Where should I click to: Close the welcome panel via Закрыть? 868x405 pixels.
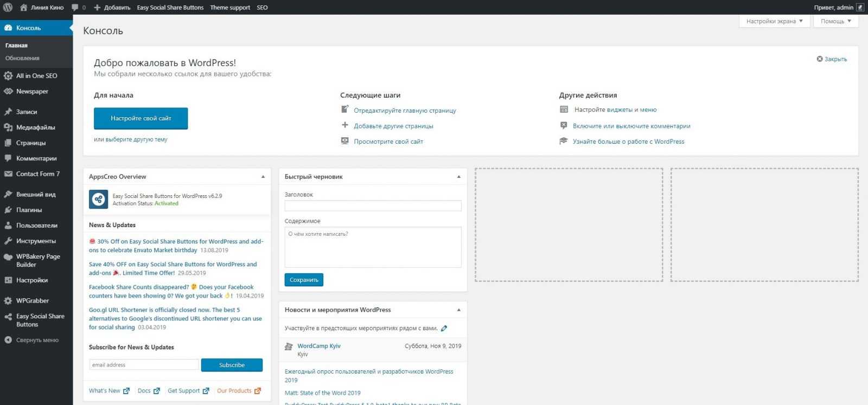point(832,59)
